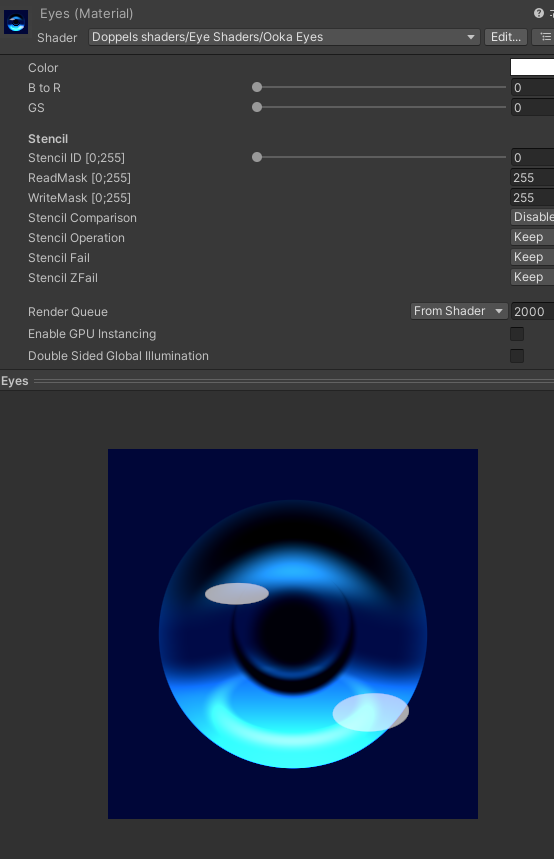The width and height of the screenshot is (554, 859).
Task: Click the B to R label
Action: (44, 88)
